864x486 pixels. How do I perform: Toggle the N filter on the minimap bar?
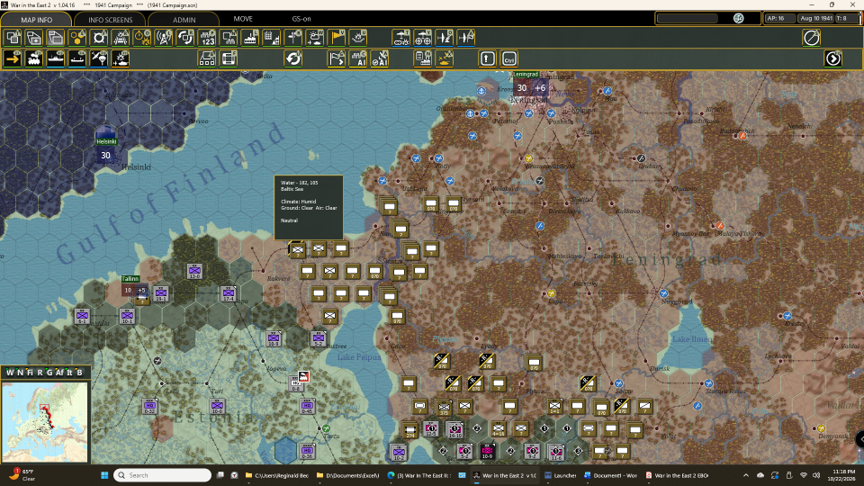tap(20, 372)
